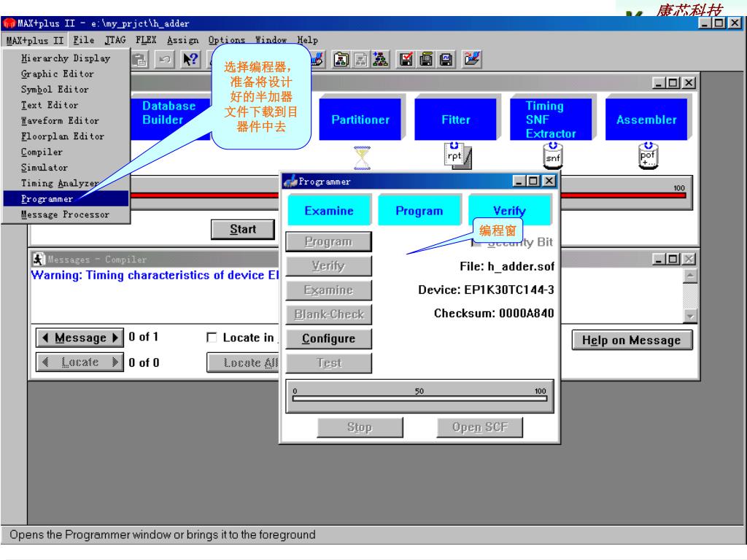The image size is (747, 560).
Task: Click the Stop button in Programmer
Action: (360, 427)
